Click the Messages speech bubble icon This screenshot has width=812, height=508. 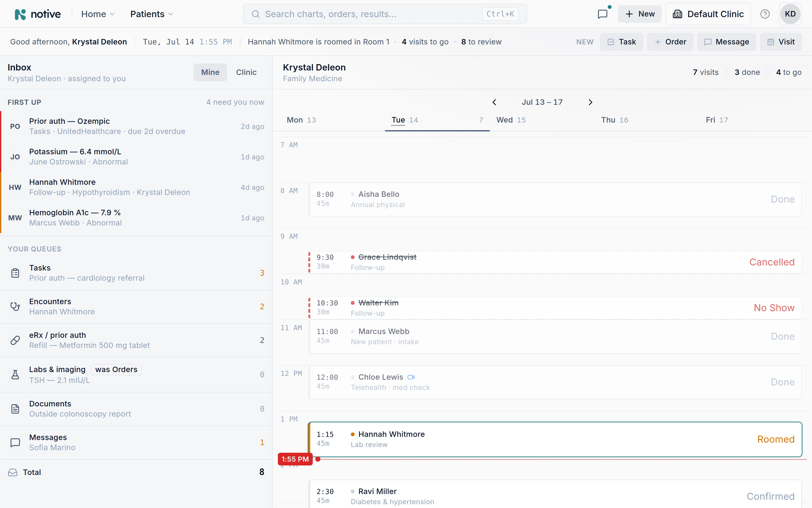pos(15,442)
